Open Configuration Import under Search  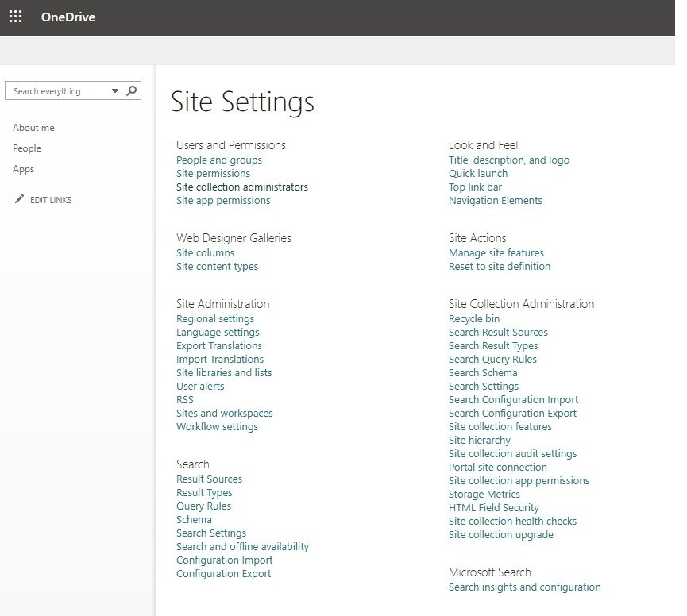225,560
